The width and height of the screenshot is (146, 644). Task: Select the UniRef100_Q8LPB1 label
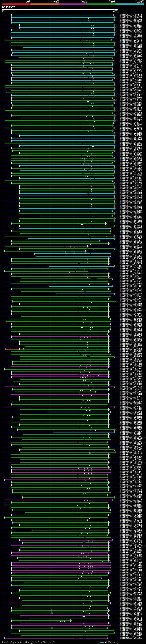point(131,231)
